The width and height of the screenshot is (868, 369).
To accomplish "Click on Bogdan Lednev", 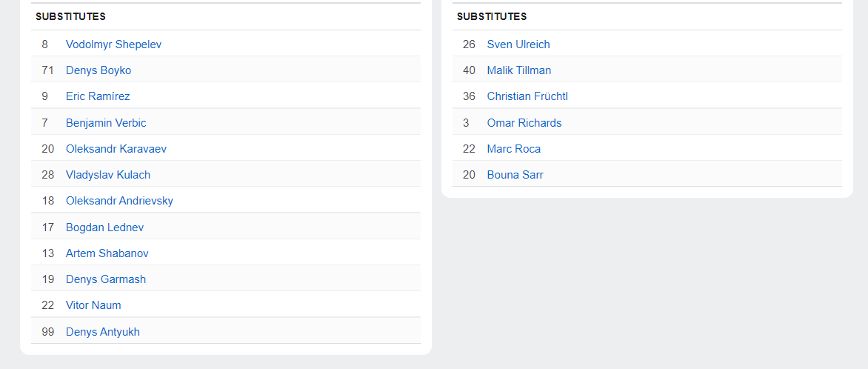I will coord(104,227).
